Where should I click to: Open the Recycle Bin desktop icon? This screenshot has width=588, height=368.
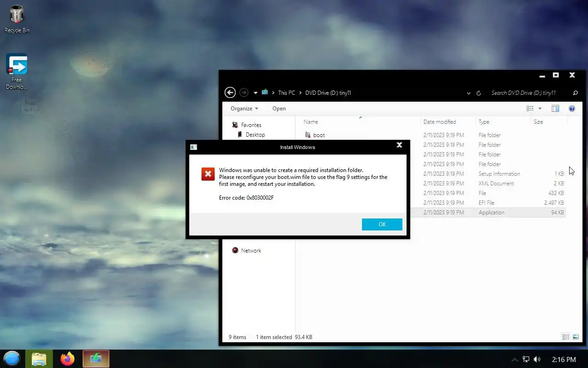coord(17,19)
